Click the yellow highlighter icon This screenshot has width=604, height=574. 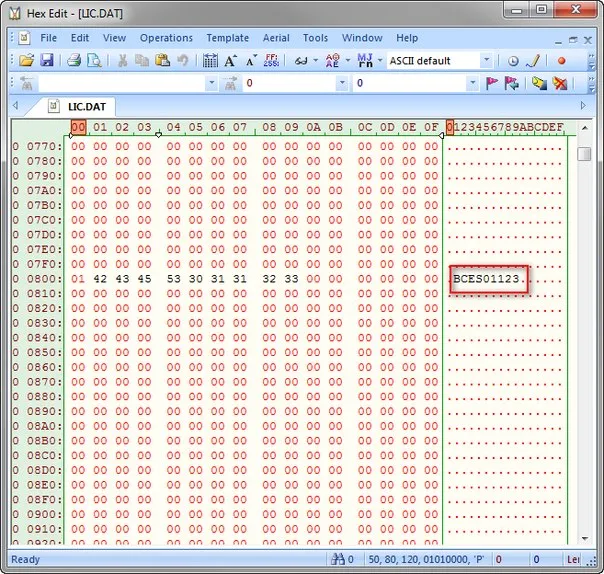click(x=539, y=83)
